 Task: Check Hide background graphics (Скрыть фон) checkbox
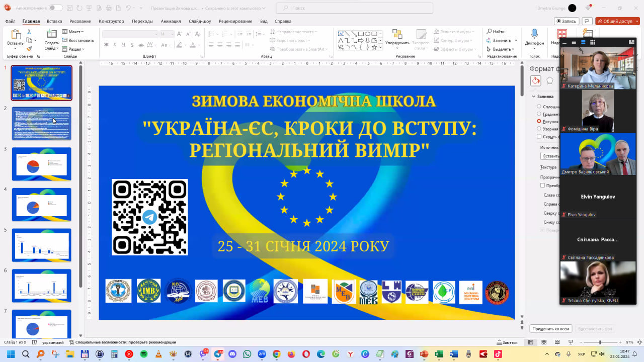[539, 136]
